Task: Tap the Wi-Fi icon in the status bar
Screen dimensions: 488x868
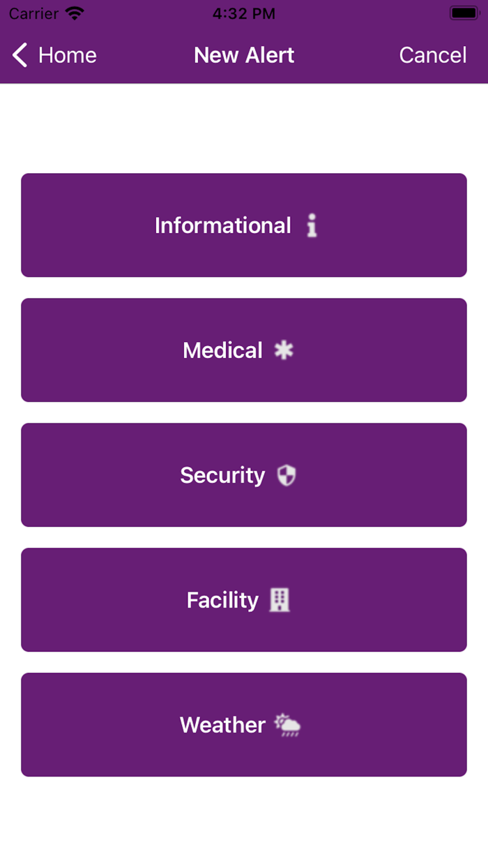Action: point(73,13)
